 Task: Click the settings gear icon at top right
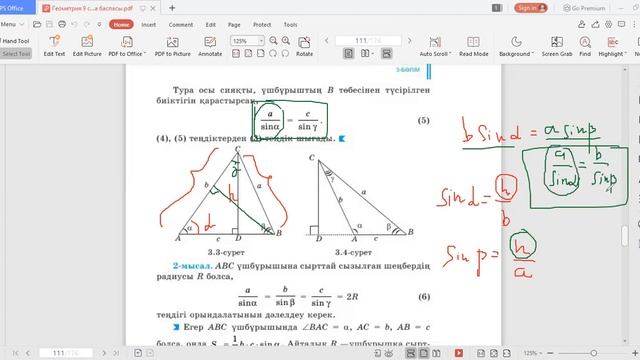tap(608, 24)
